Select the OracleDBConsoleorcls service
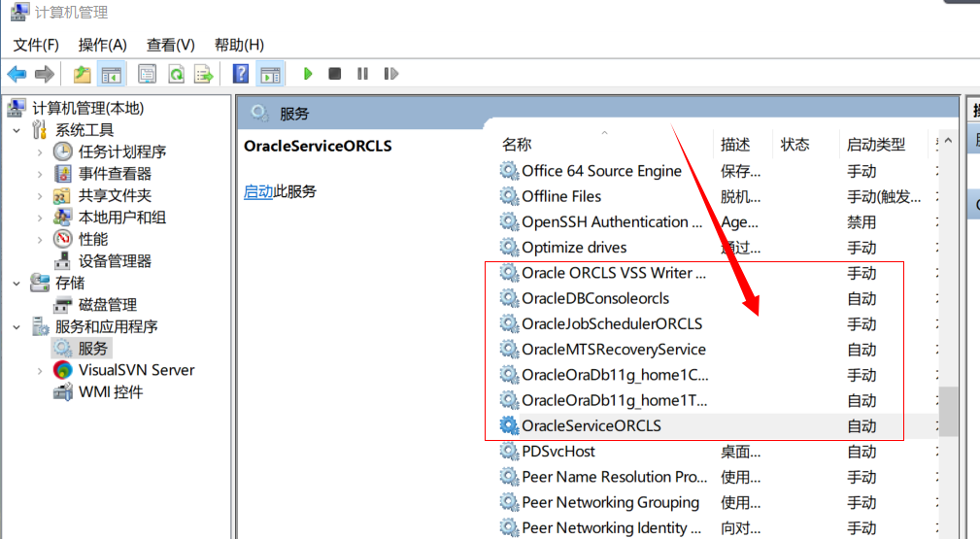 [595, 299]
